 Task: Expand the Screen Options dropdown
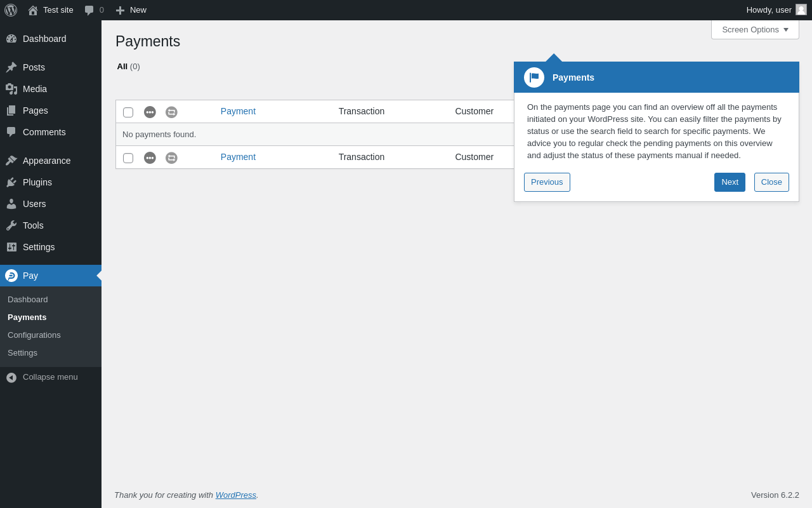(755, 29)
